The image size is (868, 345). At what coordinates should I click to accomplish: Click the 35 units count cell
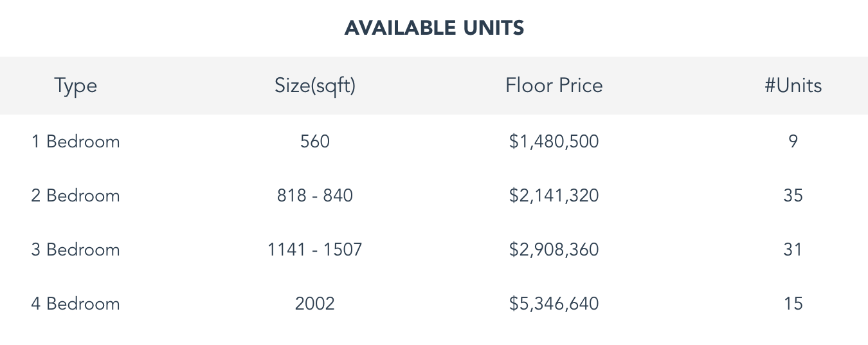pyautogui.click(x=793, y=196)
